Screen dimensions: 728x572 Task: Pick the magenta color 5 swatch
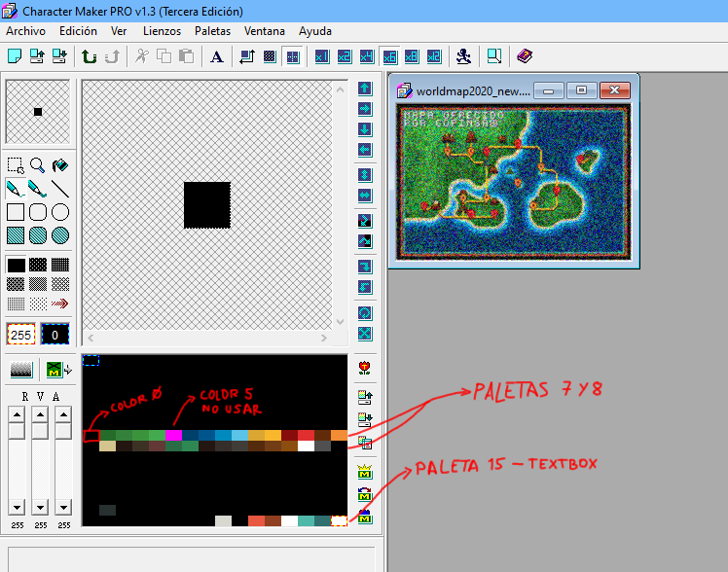tap(173, 435)
